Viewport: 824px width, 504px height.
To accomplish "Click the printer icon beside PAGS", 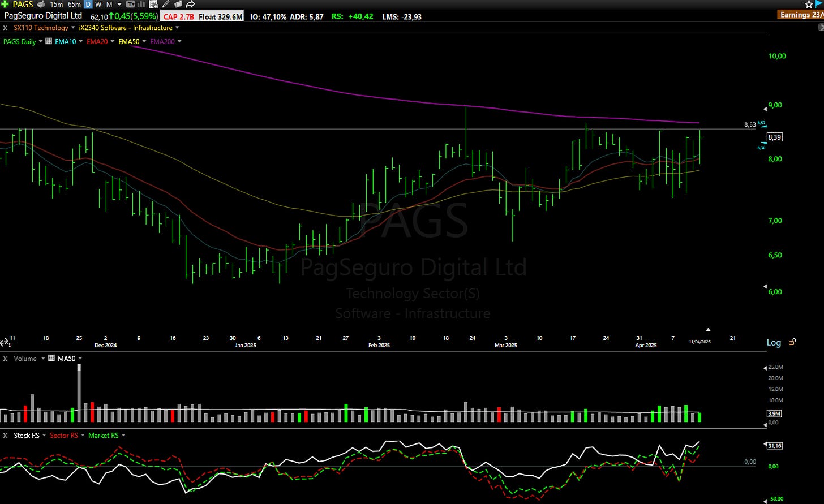I will click(41, 5).
